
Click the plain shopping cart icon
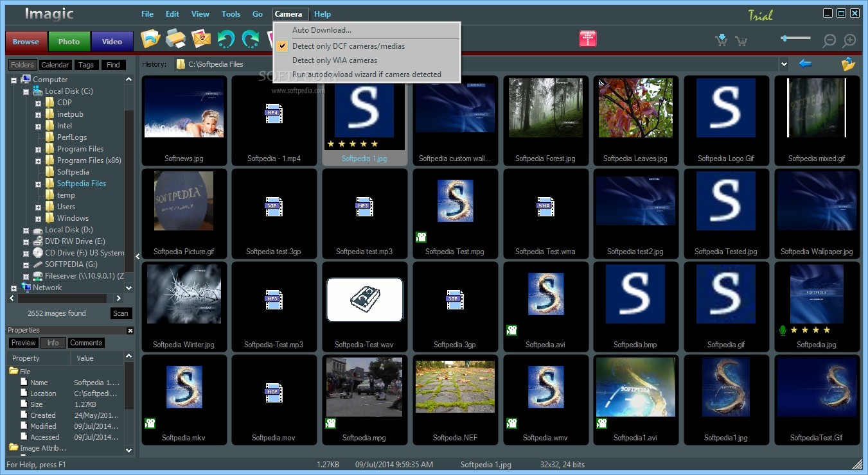tap(741, 41)
